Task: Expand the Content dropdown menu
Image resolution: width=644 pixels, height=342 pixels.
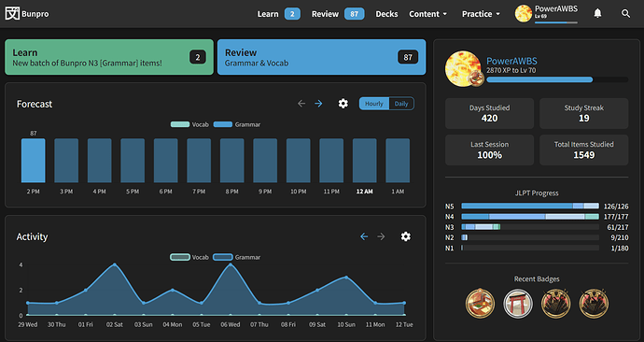Action: click(x=428, y=14)
